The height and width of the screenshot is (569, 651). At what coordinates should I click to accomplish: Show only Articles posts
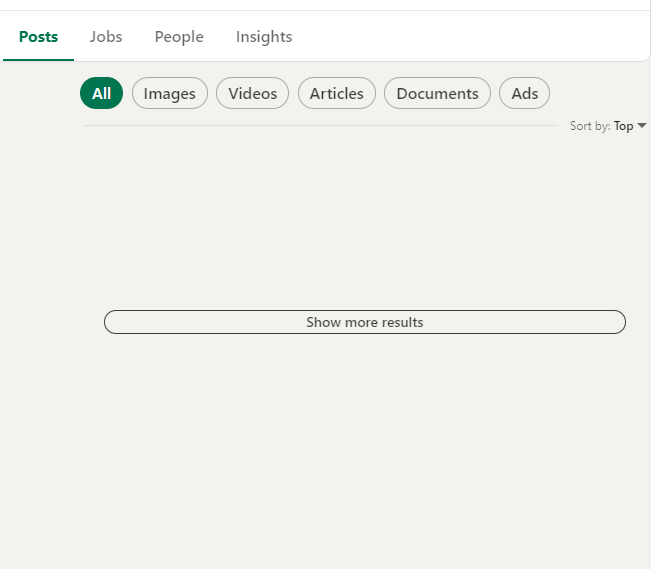336,93
